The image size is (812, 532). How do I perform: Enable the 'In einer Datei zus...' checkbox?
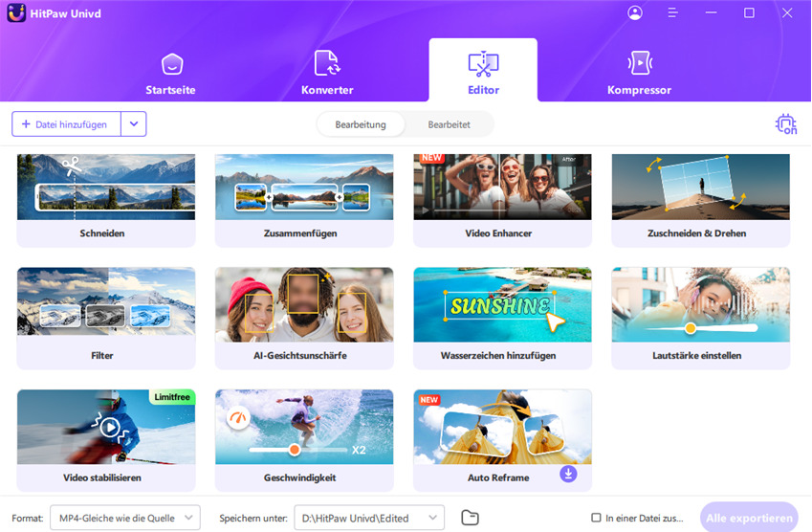click(x=597, y=518)
